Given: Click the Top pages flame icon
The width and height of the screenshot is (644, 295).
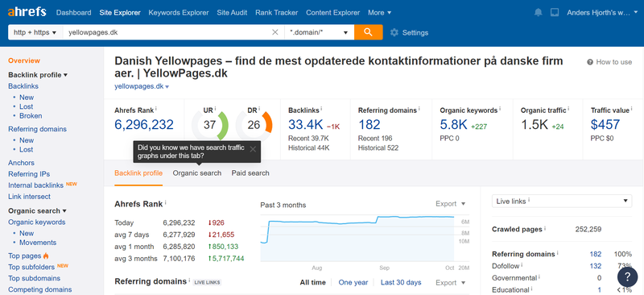Looking at the screenshot, I should pos(46,256).
